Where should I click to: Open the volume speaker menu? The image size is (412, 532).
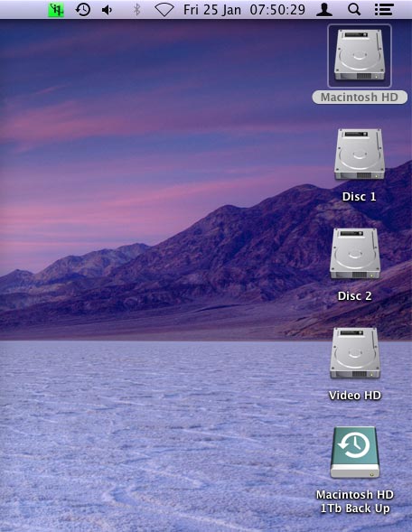(x=108, y=10)
